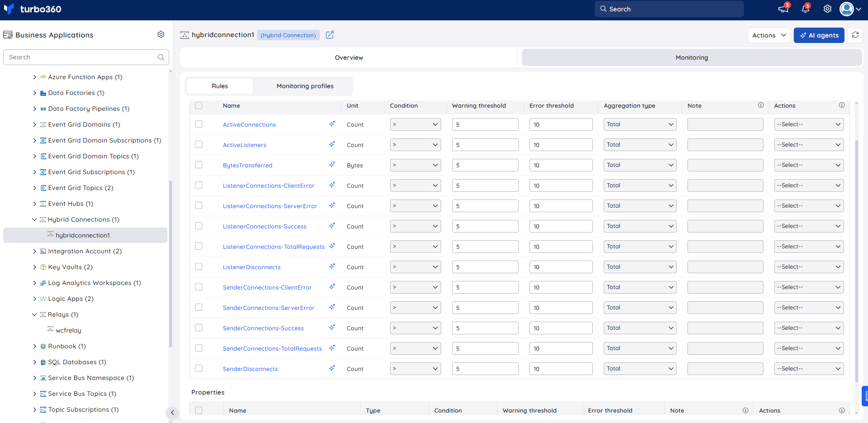This screenshot has width=868, height=423.
Task: Open the SenderDisconnects metric link
Action: (250, 369)
